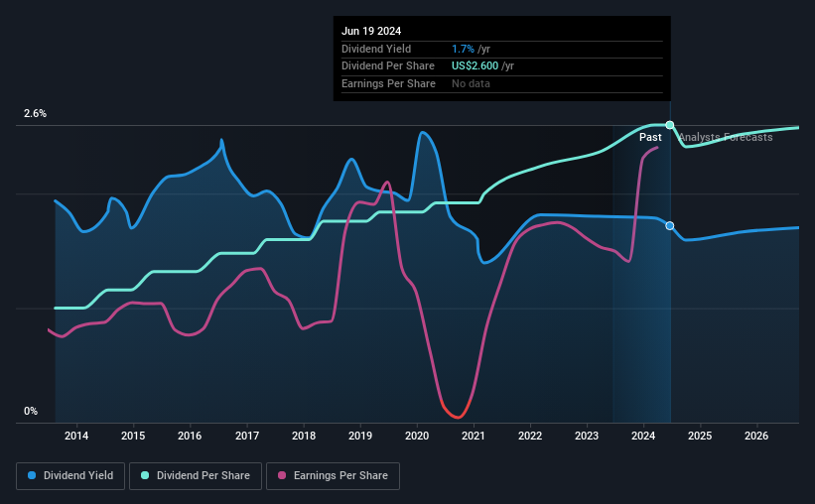Screen dimensions: 815x504
Task: Click the Dividend Yield tooltip row label
Action: click(x=376, y=49)
